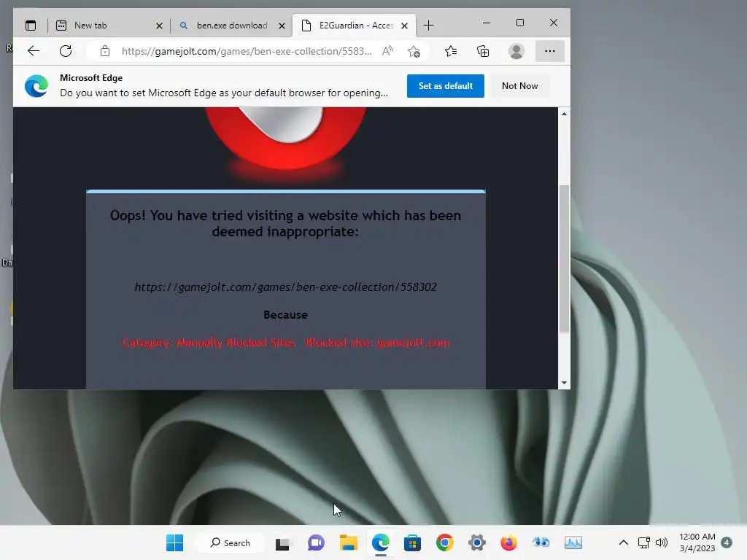Open Task View from taskbar
The image size is (747, 560).
[282, 542]
